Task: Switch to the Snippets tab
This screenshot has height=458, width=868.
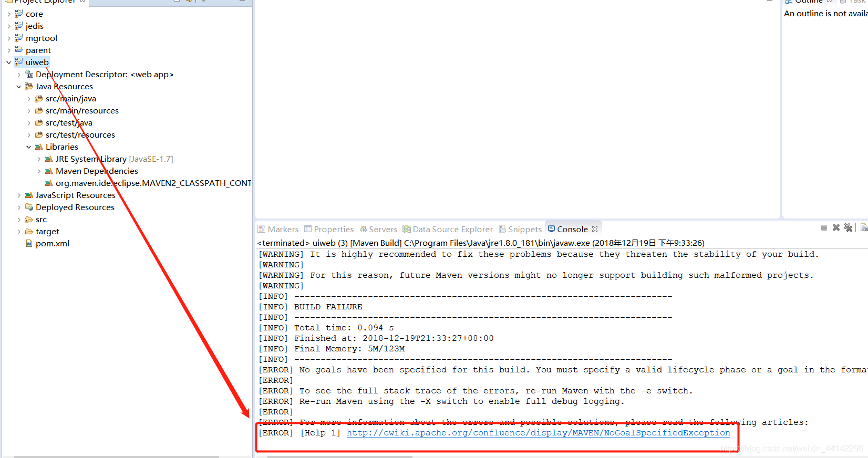Action: coord(520,229)
